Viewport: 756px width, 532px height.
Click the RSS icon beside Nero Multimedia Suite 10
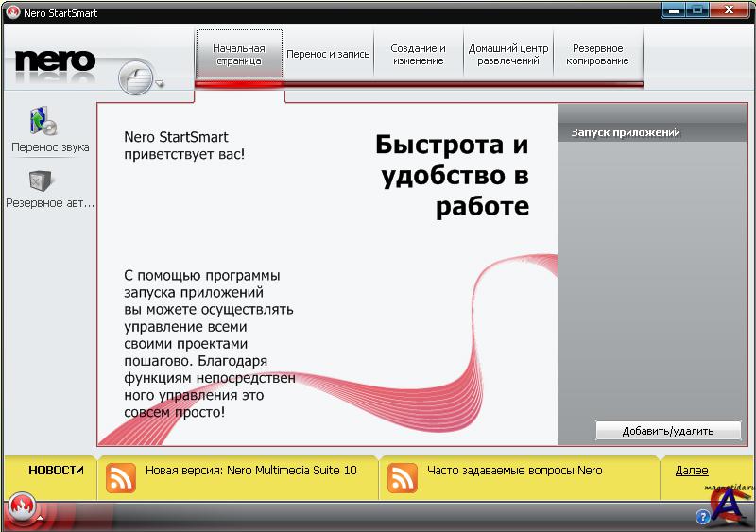121,477
